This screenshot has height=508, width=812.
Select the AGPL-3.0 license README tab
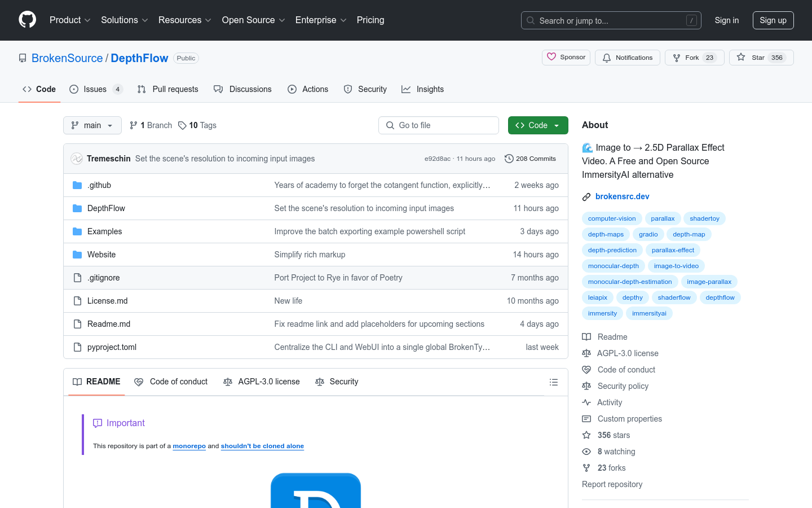point(262,382)
